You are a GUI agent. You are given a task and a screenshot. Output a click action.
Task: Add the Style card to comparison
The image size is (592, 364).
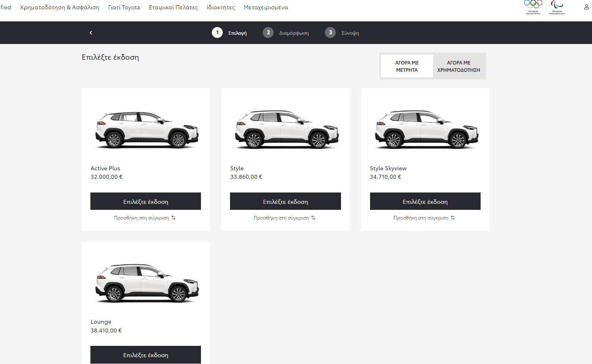pyautogui.click(x=284, y=218)
